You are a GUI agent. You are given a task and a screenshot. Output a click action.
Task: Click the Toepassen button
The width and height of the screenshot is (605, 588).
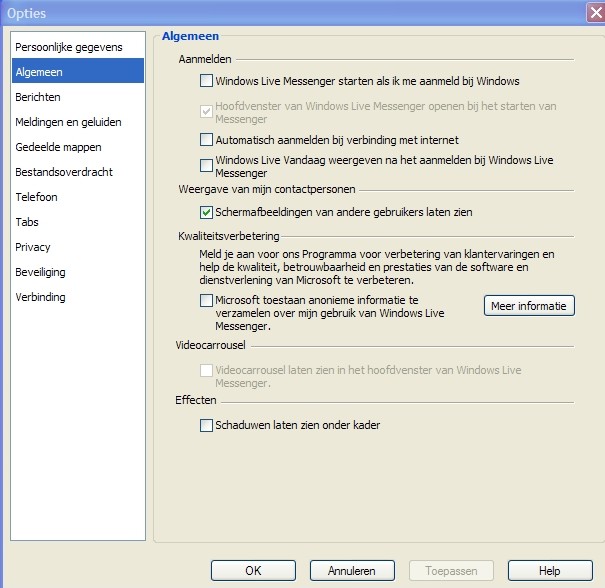451,570
